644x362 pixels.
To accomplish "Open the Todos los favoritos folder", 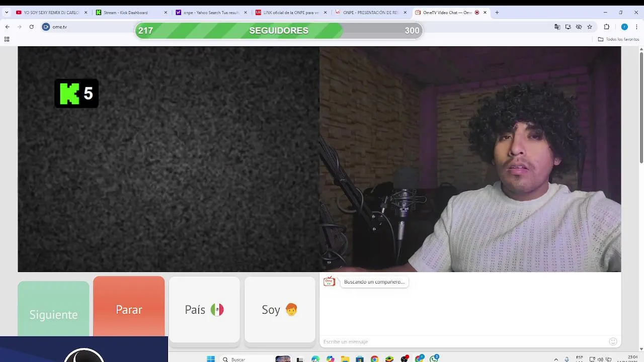I will click(x=618, y=39).
